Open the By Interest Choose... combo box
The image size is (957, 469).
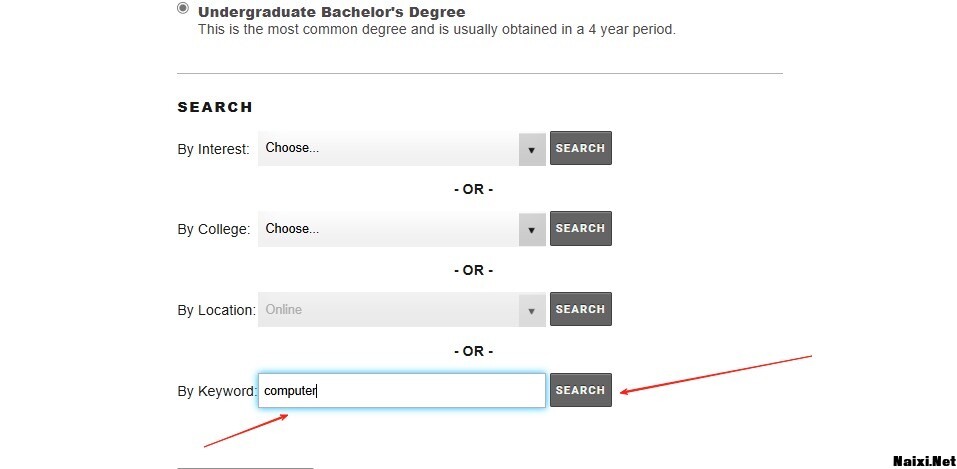[388, 148]
